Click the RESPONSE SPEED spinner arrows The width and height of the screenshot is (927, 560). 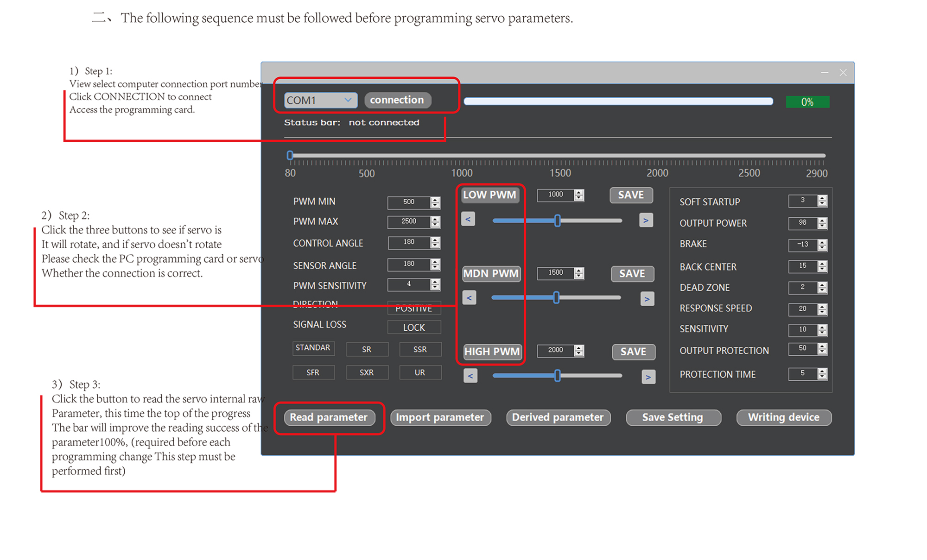822,309
